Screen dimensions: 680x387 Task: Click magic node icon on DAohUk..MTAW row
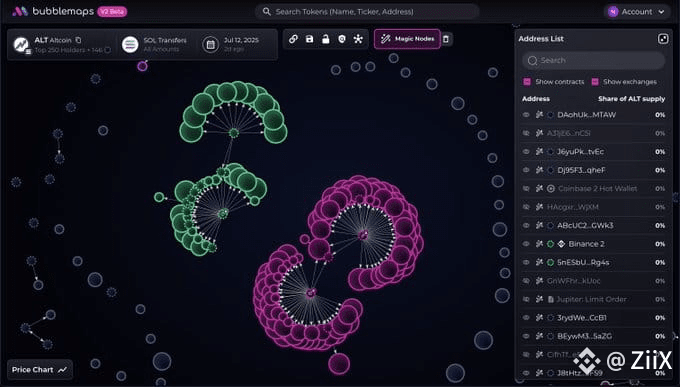click(539, 115)
